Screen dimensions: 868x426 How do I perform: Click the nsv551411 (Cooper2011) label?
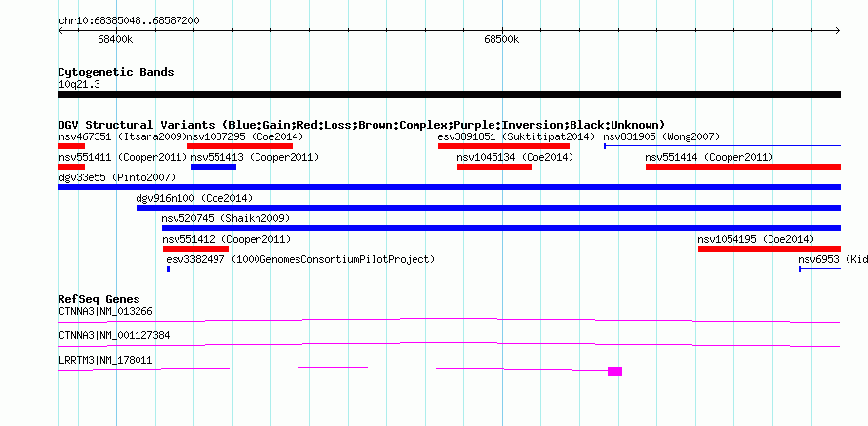pos(123,158)
